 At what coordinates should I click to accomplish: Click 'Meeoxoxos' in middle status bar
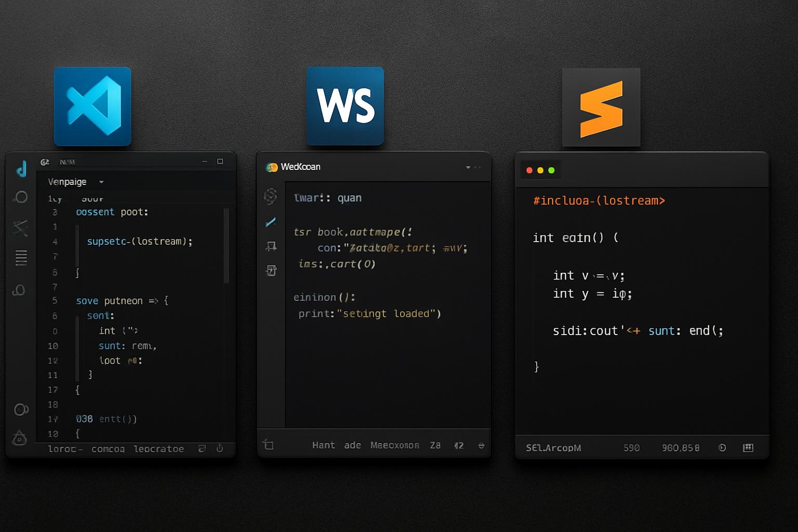click(395, 445)
